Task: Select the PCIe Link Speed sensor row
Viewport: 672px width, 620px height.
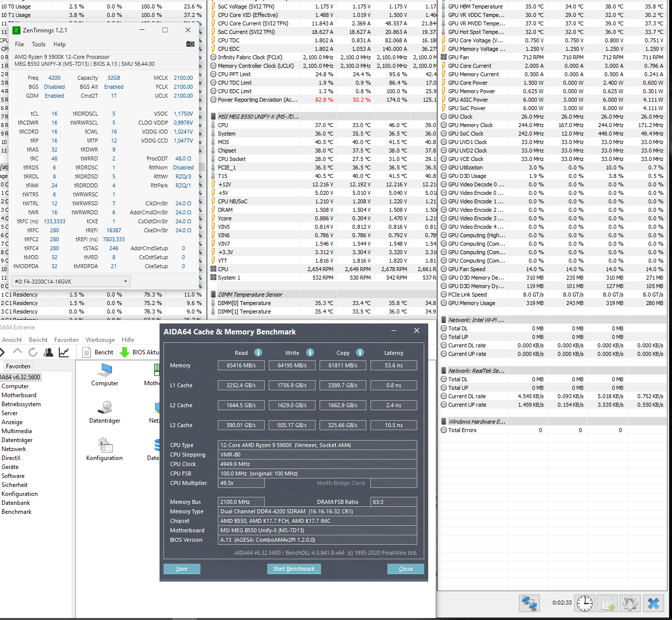Action: 553,295
